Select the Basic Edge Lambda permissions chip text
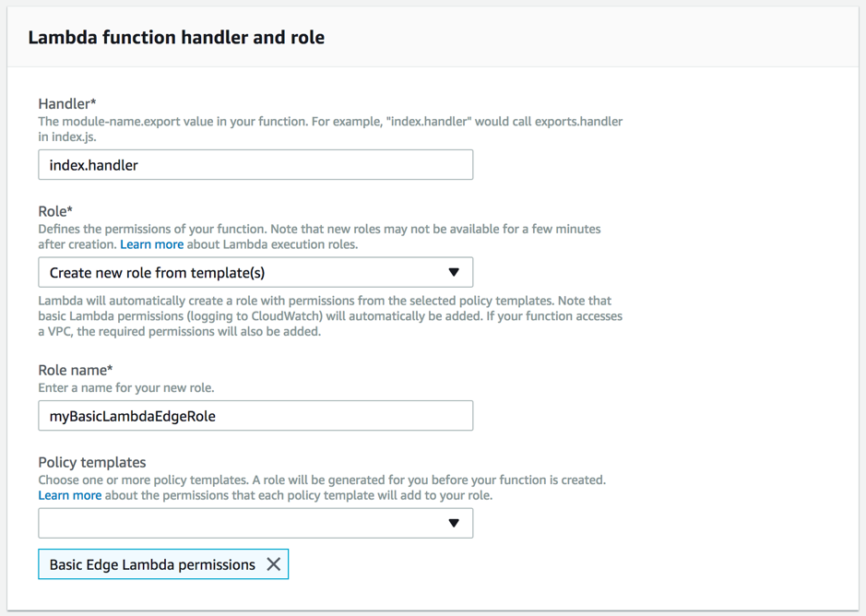 pos(152,564)
